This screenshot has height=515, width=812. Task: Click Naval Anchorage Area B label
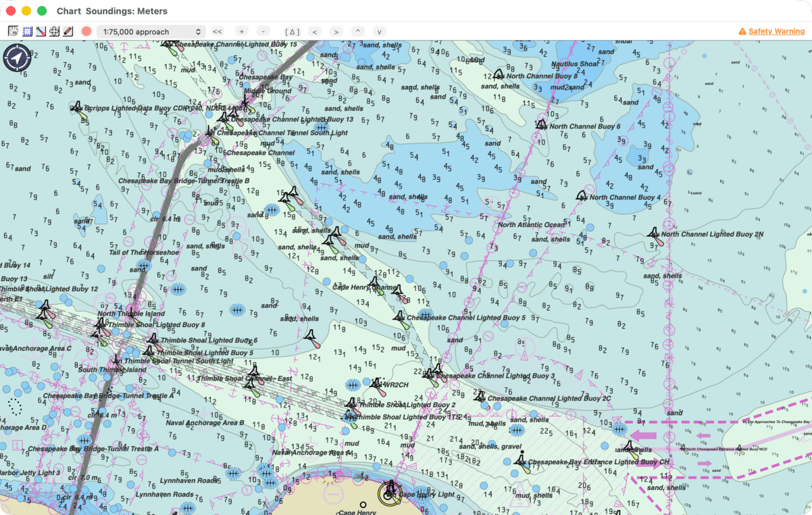pos(205,423)
